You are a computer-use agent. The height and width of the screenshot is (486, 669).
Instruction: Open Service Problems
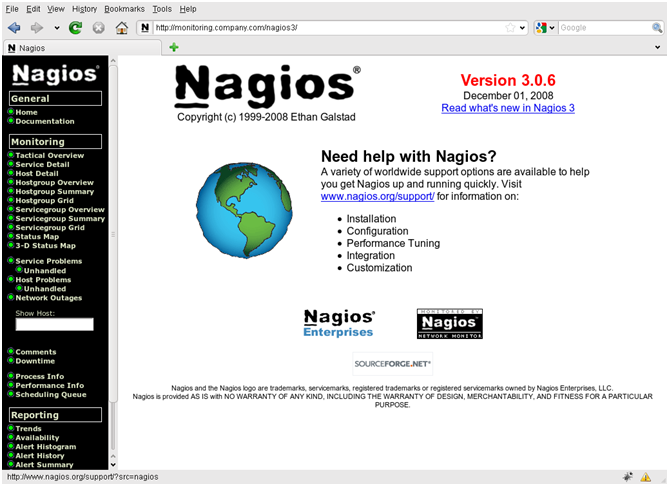click(49, 261)
